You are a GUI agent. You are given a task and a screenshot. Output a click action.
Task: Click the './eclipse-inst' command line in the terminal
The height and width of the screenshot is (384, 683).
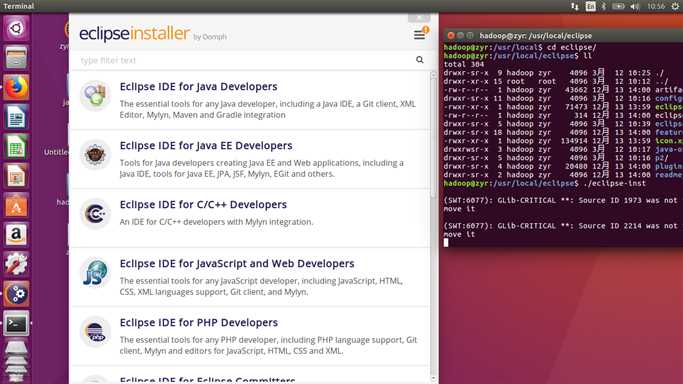(x=545, y=183)
